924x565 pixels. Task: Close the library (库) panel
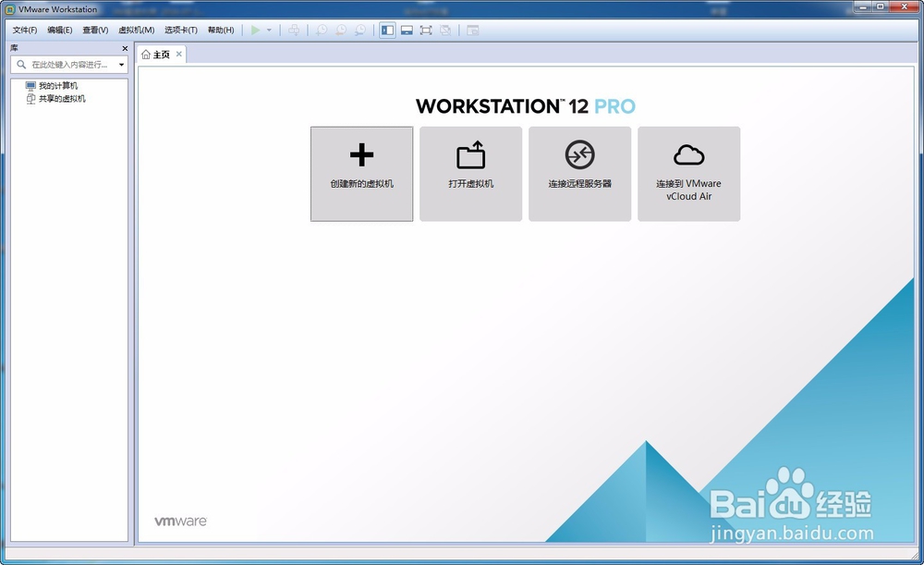pyautogui.click(x=125, y=48)
